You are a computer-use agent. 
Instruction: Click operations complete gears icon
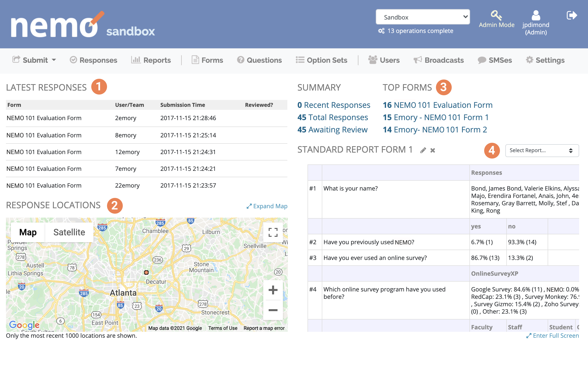381,31
